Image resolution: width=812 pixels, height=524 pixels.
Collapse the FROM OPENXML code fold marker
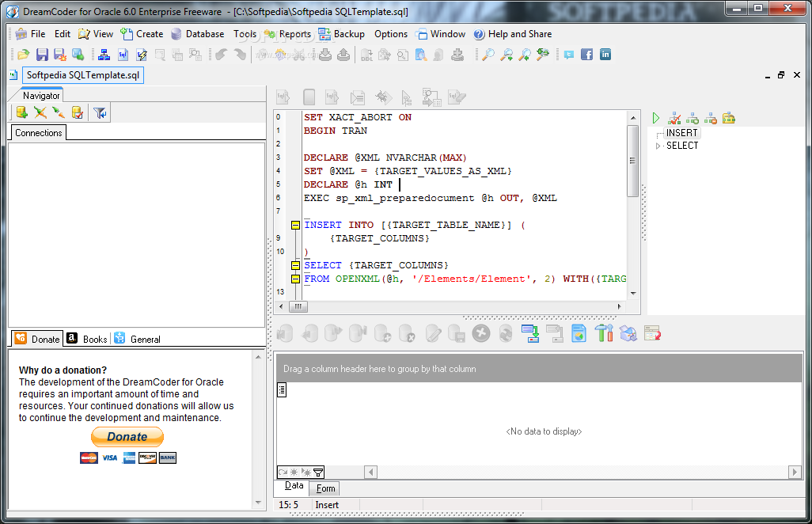pyautogui.click(x=295, y=279)
